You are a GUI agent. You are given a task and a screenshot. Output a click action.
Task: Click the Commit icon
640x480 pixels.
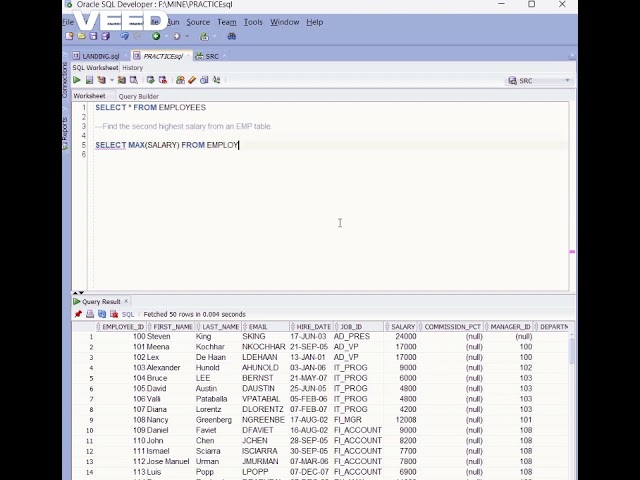click(x=151, y=80)
